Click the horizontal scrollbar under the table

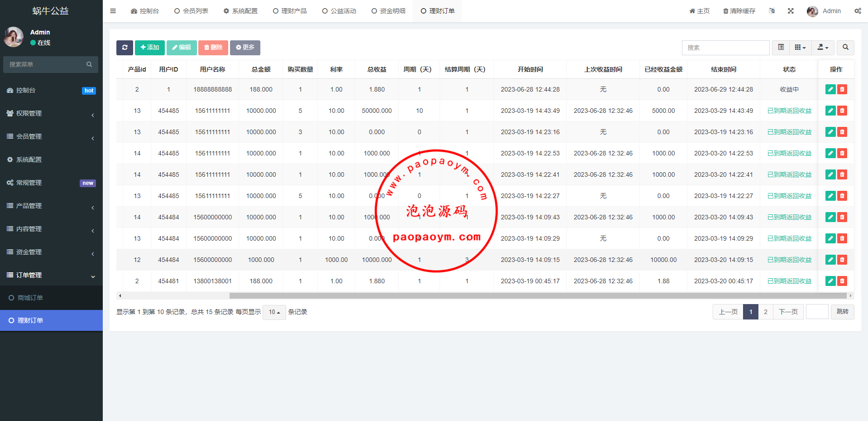click(x=537, y=296)
